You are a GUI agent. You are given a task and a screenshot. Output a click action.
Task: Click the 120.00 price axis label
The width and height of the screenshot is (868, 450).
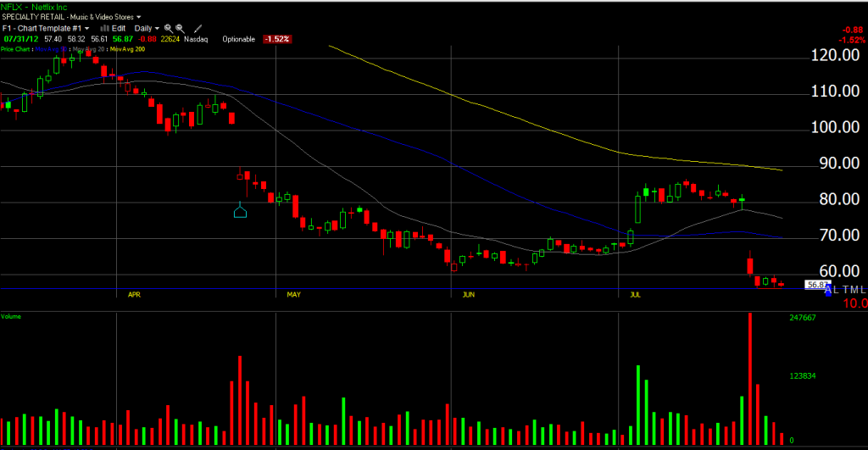click(x=835, y=55)
